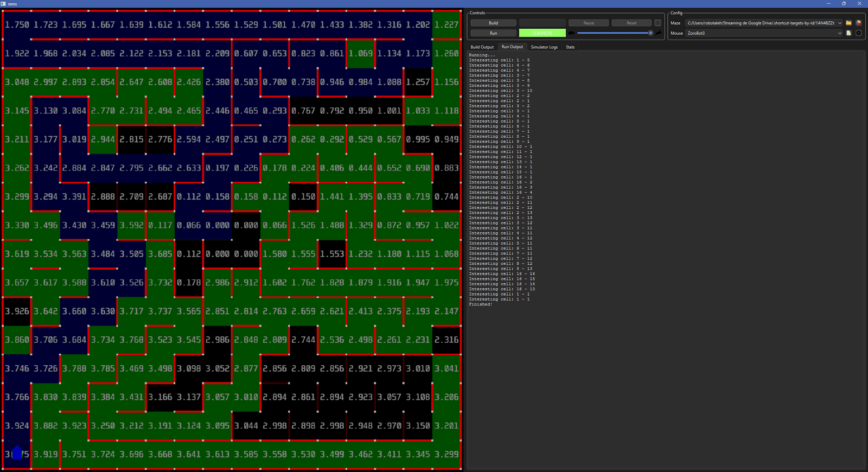This screenshot has height=472, width=868.
Task: Click maze cell showing 1.069
Action: [361, 54]
